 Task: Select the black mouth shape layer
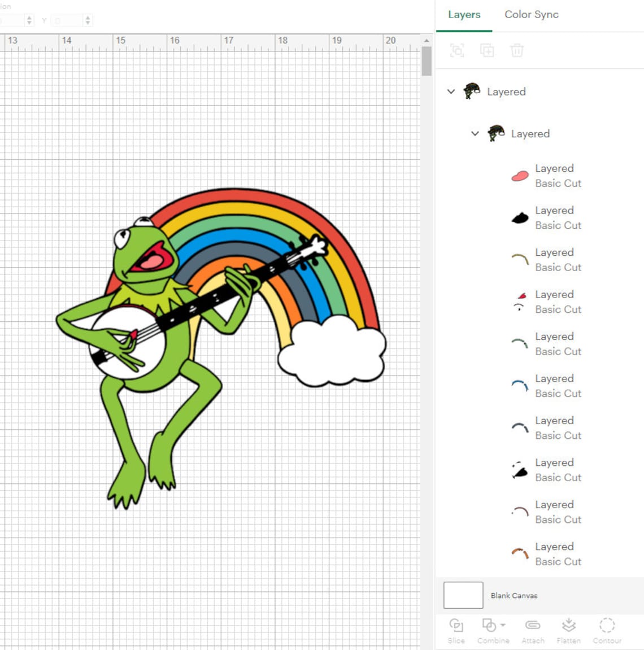point(520,218)
